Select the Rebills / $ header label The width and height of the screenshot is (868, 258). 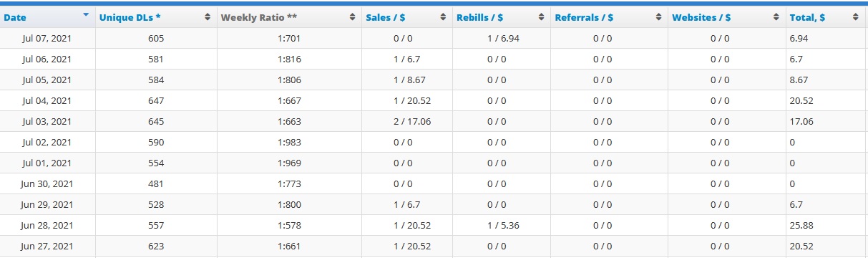pyautogui.click(x=479, y=17)
